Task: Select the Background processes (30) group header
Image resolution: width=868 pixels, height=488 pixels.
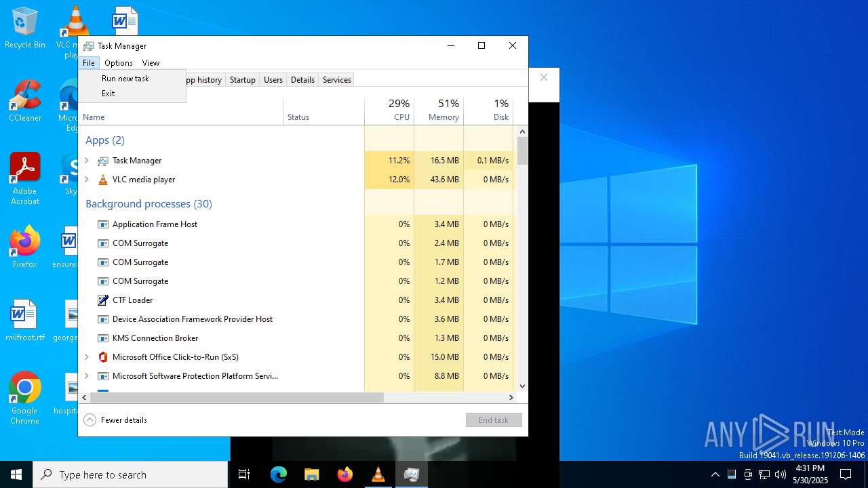Action: click(149, 204)
